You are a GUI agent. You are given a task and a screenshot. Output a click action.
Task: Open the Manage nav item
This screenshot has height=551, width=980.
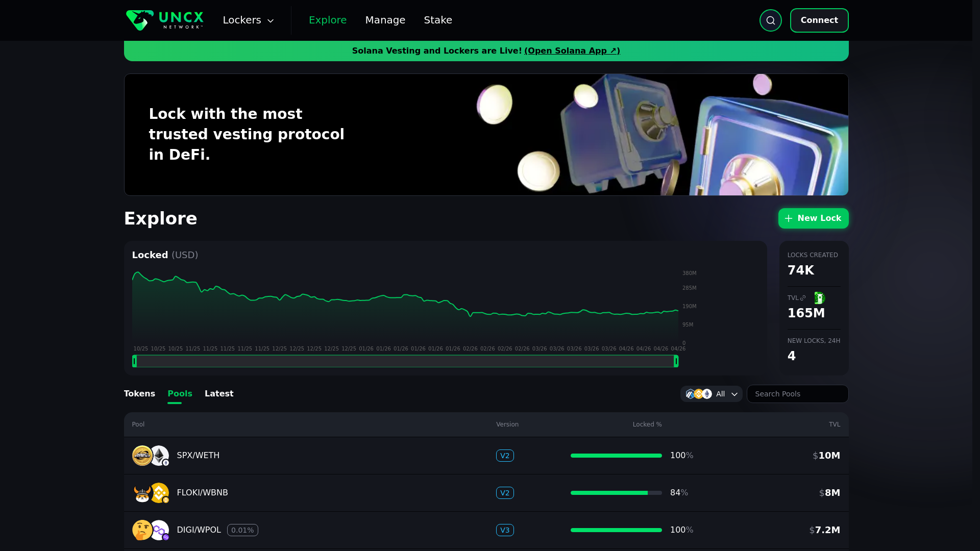pos(385,20)
